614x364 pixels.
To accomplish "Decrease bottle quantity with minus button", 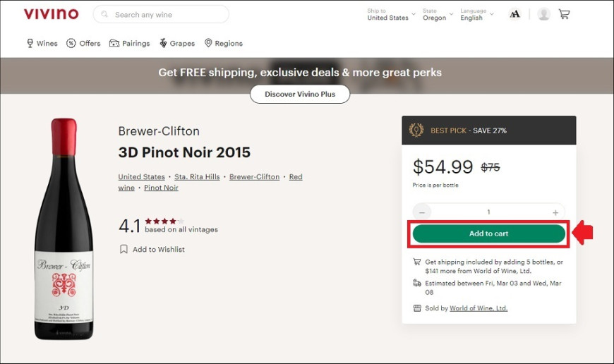I will [422, 212].
